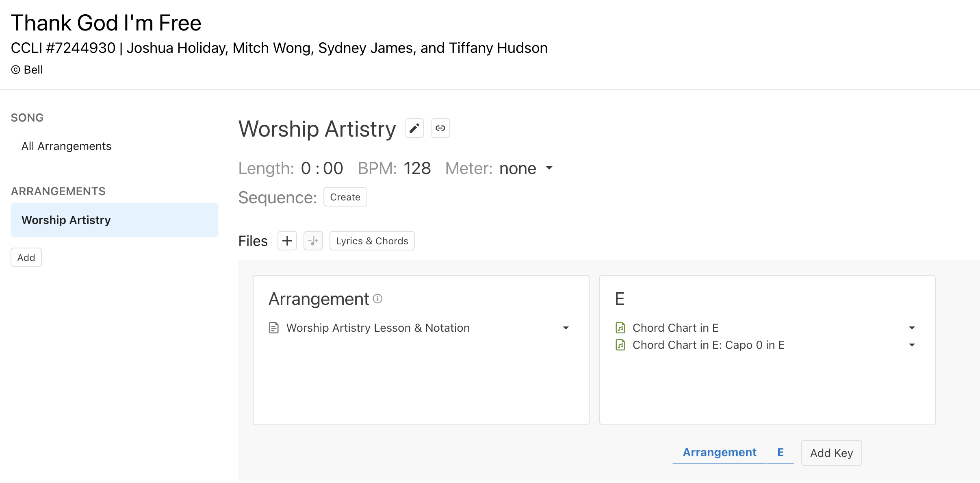Expand options for Worship Artistry Lesson & Notation
Screen dimensions: 980x483
(566, 328)
